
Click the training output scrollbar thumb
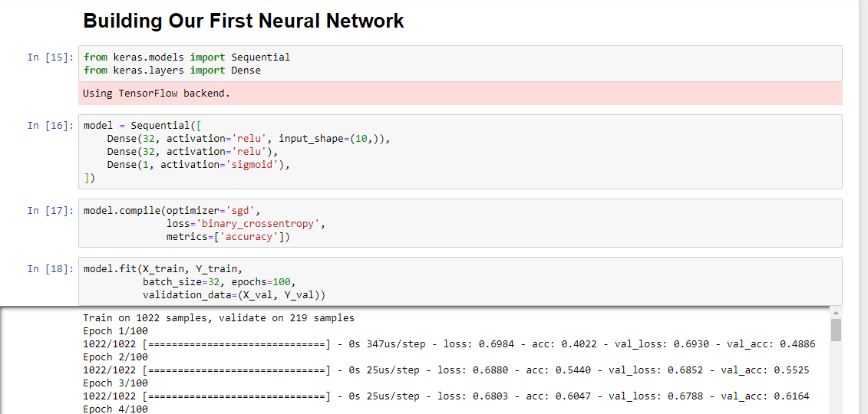(x=836, y=330)
